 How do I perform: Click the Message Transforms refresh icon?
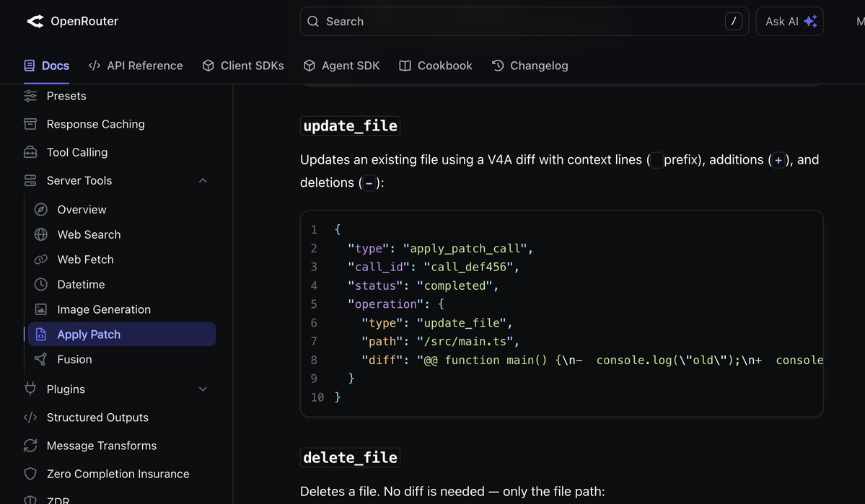(x=30, y=446)
